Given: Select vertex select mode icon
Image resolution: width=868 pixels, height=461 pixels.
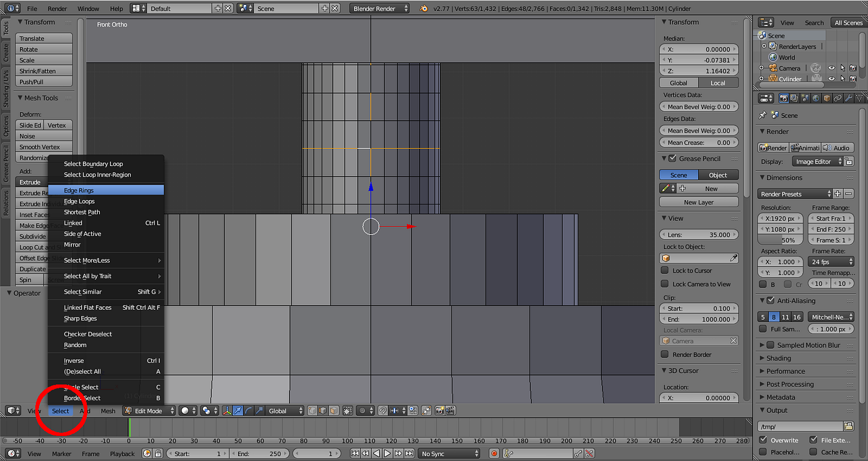Looking at the screenshot, I should (312, 411).
